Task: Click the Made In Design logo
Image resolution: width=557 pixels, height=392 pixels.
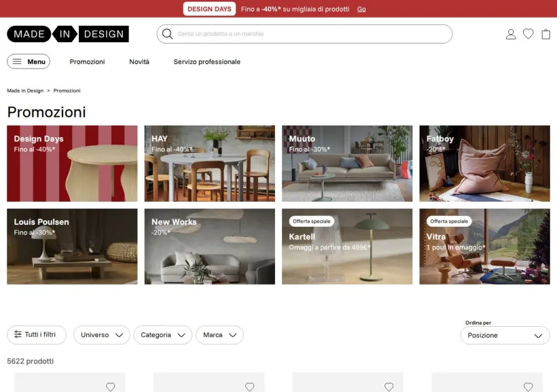Action: [68, 34]
